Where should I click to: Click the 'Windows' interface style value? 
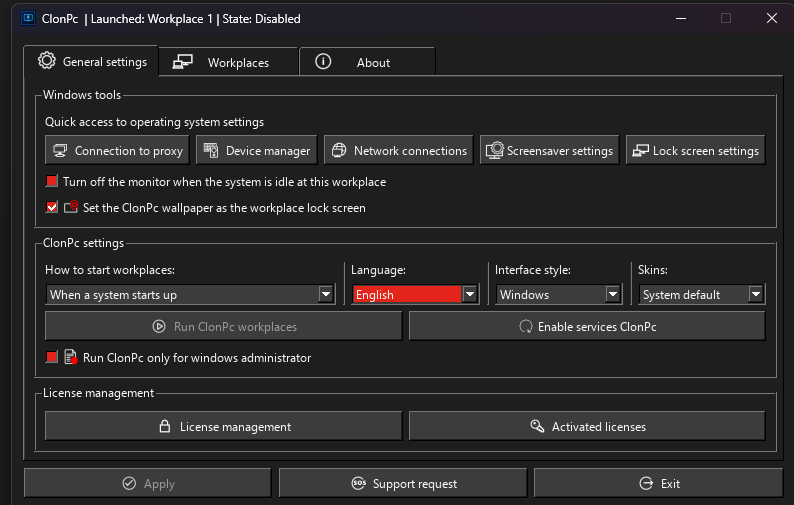(x=524, y=295)
